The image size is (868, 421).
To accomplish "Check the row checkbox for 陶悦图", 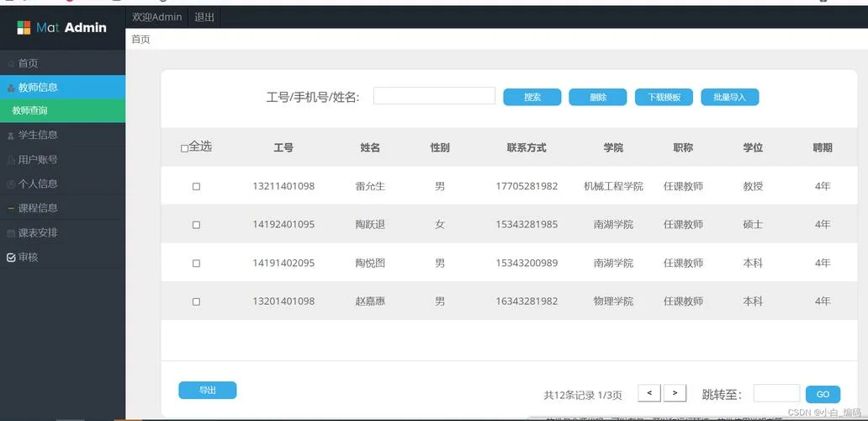I will 196,263.
